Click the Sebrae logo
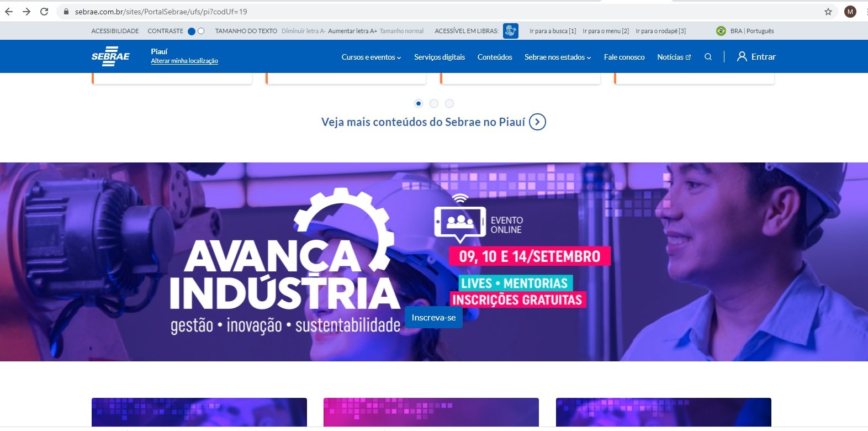 tap(110, 56)
